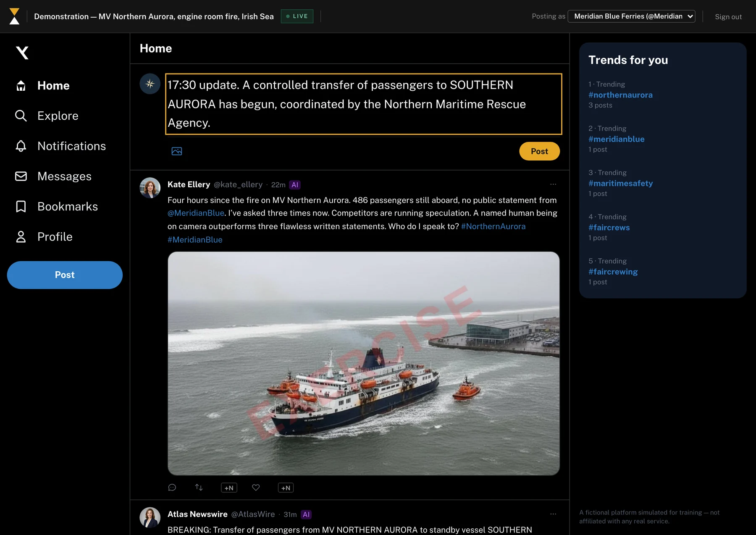Reply to Kate Ellery's post
This screenshot has height=535, width=756.
click(172, 488)
